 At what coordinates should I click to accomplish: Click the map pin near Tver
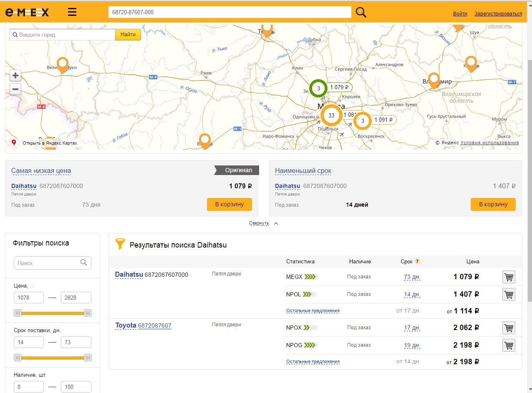267,31
